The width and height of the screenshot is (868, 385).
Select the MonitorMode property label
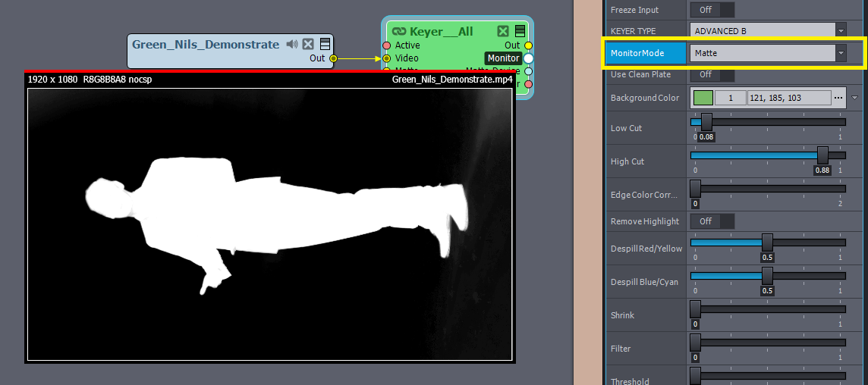644,53
